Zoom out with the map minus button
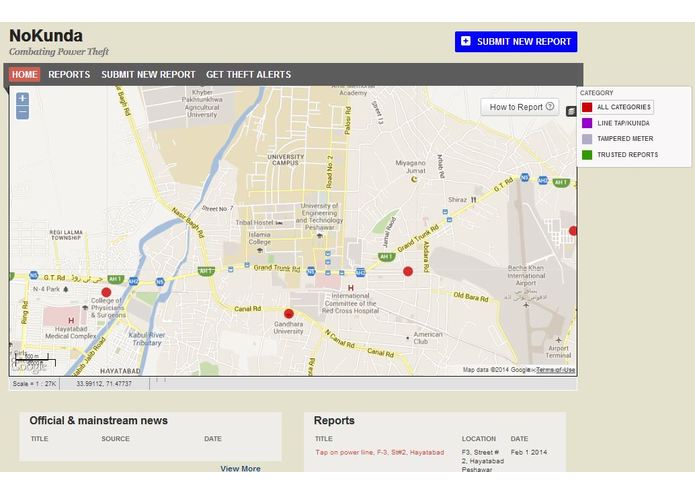695x494 pixels. click(x=23, y=113)
